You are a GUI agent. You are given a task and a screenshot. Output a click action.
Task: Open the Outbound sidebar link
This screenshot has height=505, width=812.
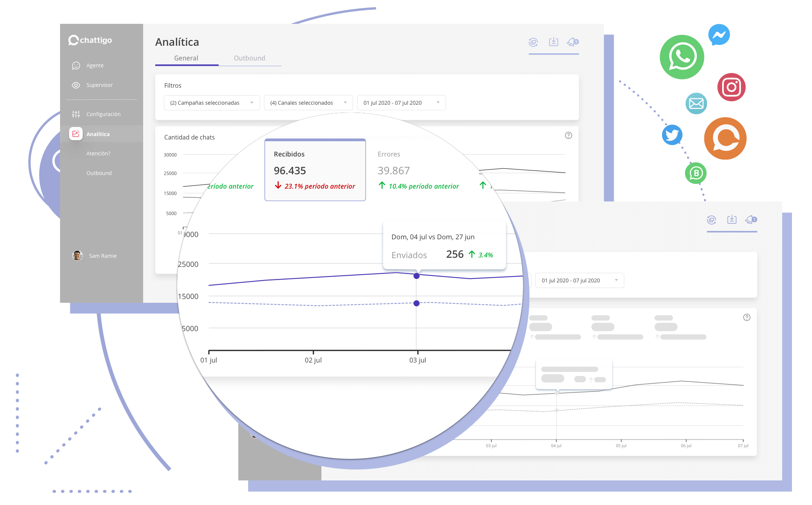pos(99,173)
